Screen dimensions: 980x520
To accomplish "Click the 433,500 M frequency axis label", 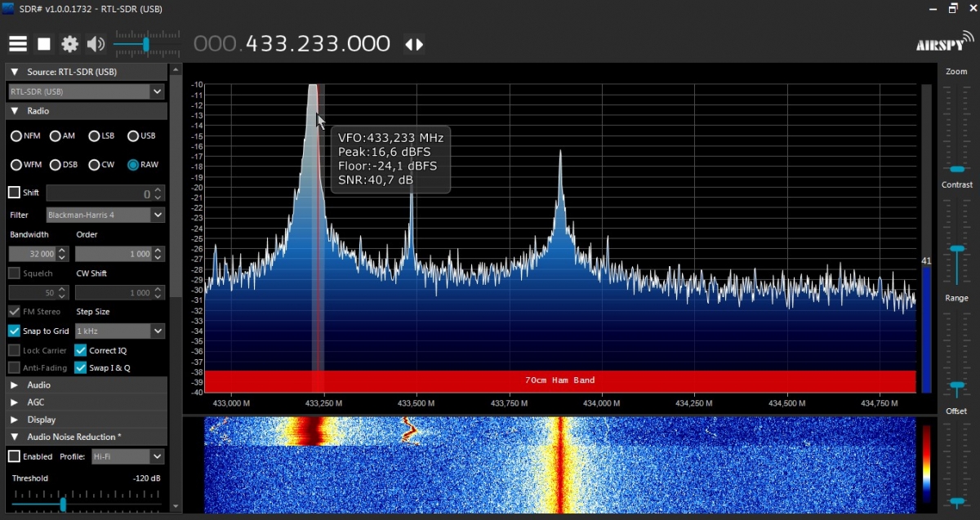I will 415,403.
